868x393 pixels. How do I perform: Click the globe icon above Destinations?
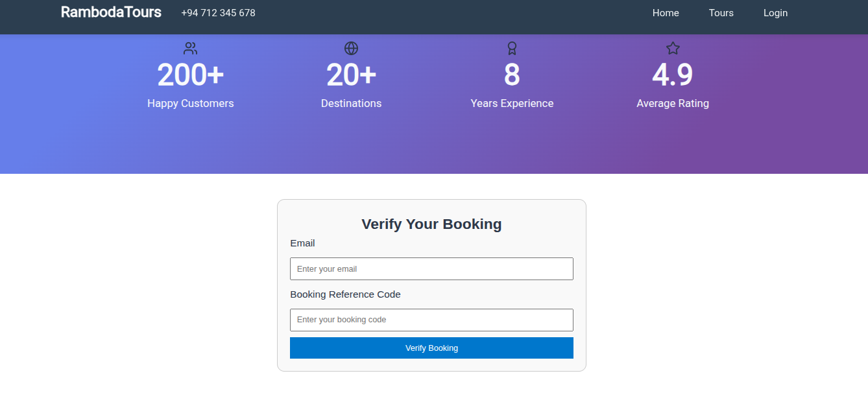coord(351,49)
